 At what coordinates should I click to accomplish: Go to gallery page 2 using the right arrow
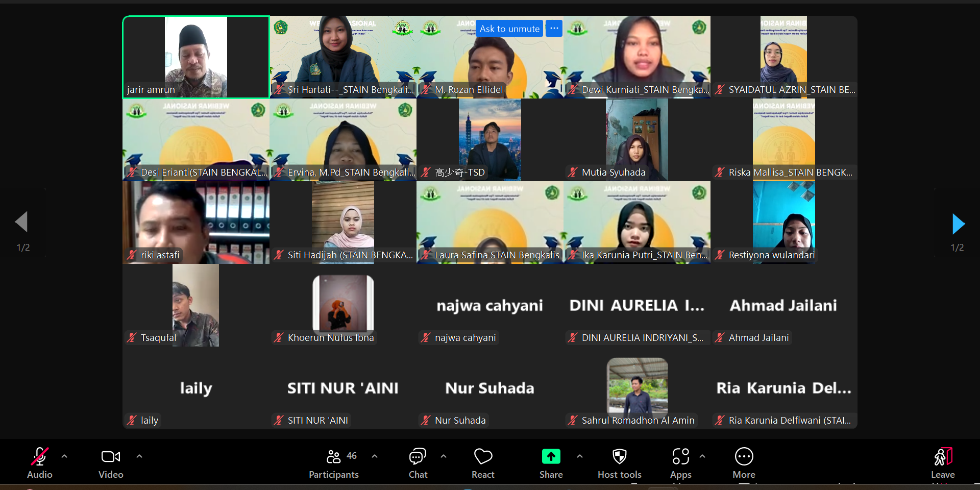click(959, 223)
